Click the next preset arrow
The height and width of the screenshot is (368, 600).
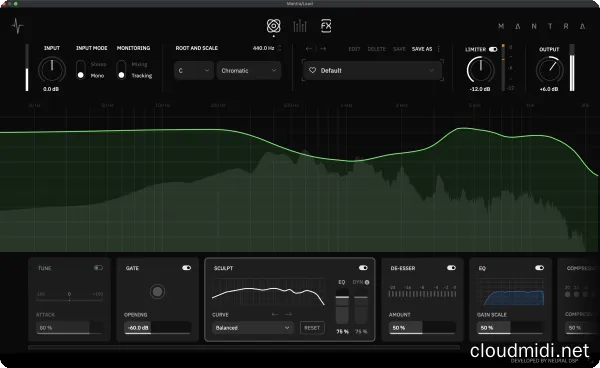click(323, 49)
